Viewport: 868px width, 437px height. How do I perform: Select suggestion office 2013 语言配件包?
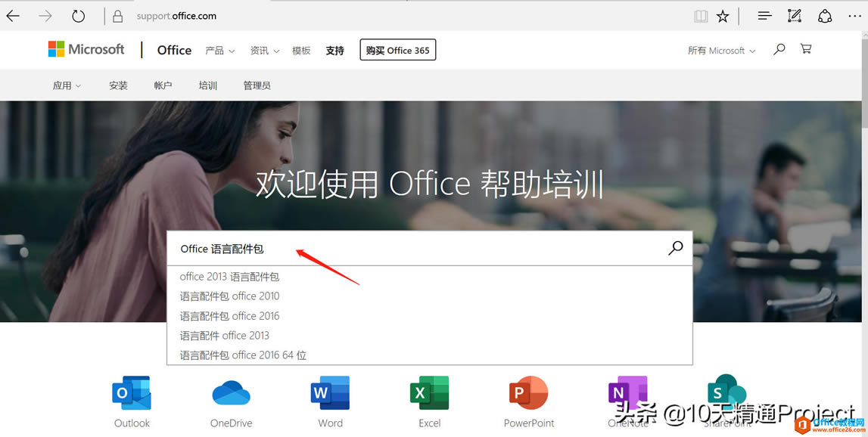229,277
